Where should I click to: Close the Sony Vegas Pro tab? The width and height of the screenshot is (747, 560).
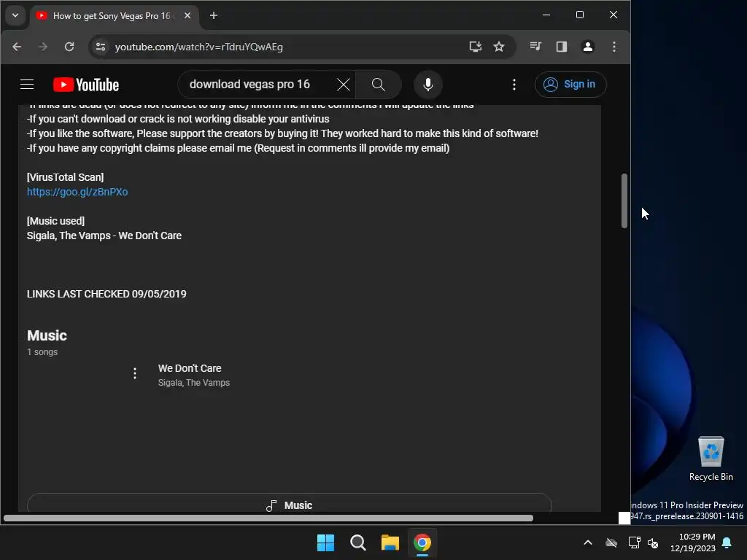[187, 16]
